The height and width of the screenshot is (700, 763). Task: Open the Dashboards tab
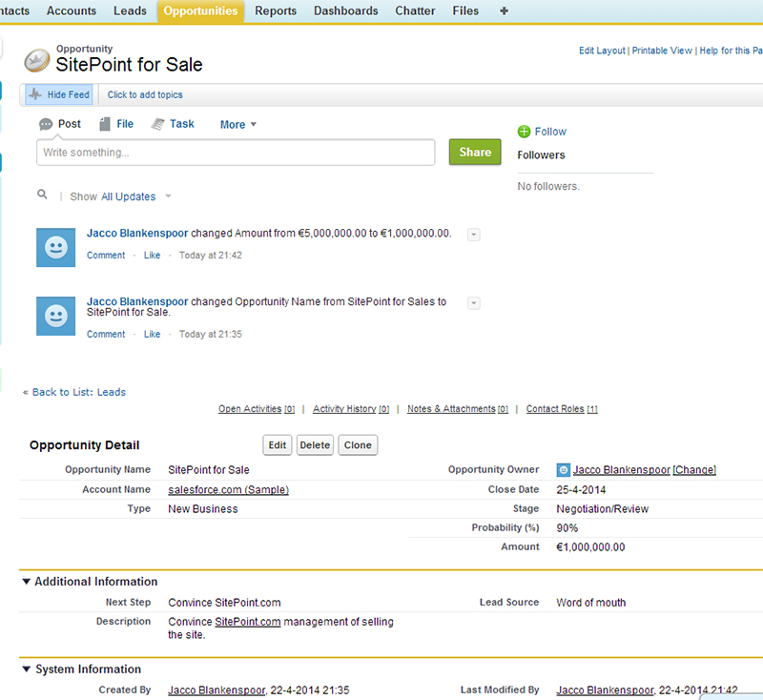pyautogui.click(x=347, y=11)
